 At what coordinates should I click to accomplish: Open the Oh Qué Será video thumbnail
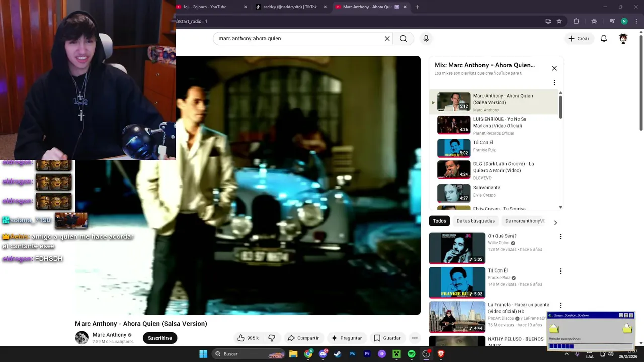(x=457, y=248)
